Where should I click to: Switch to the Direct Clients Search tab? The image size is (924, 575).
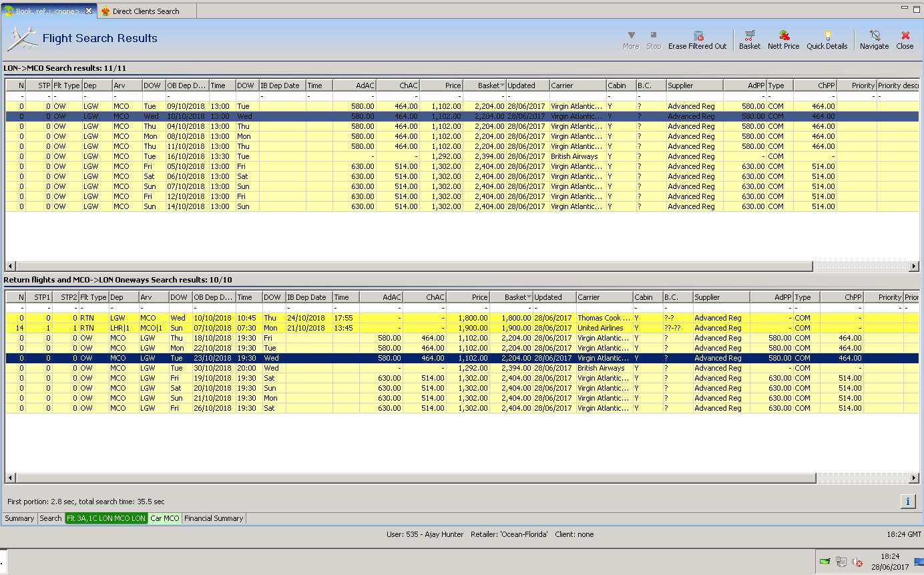point(145,11)
